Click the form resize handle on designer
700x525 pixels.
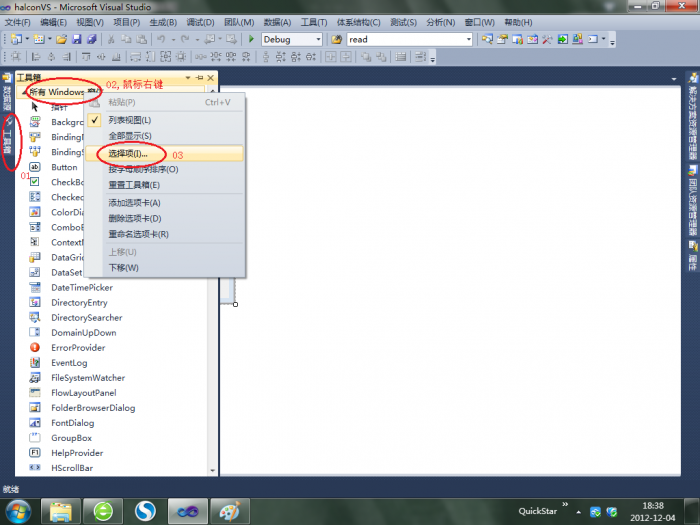pos(235,304)
